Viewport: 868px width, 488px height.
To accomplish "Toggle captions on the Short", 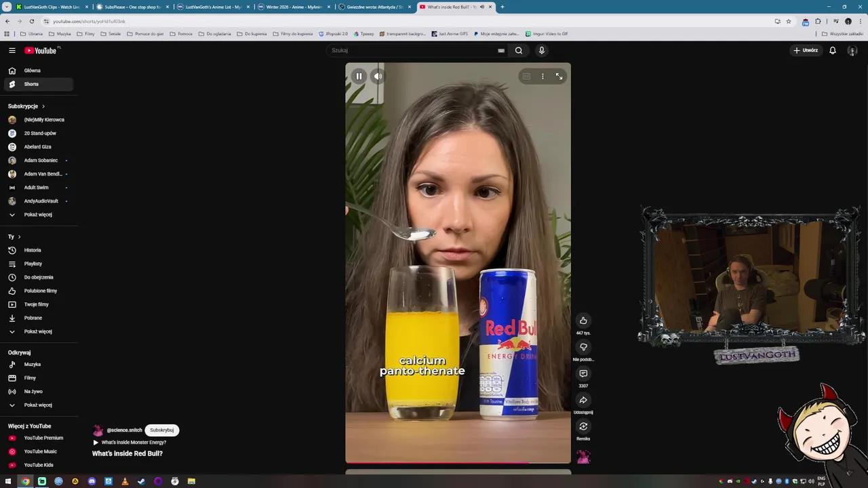I will coord(526,77).
